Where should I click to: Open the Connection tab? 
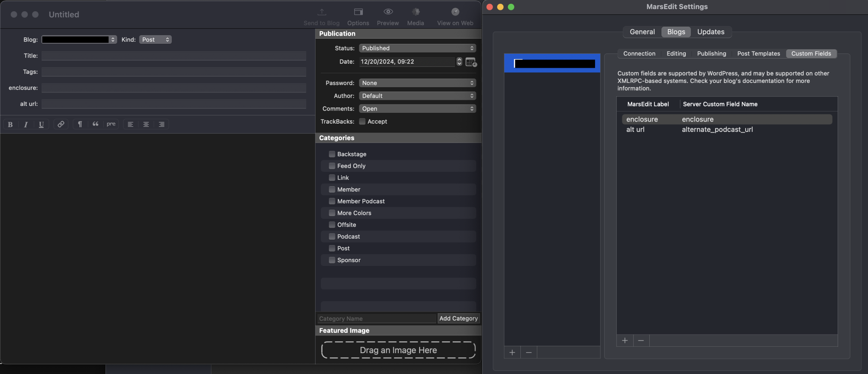[639, 53]
